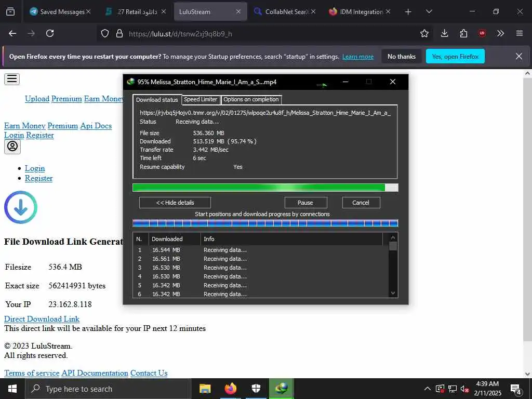Viewport: 532px width, 399px height.
Task: Open File Explorer from the taskbar
Action: tap(205, 389)
